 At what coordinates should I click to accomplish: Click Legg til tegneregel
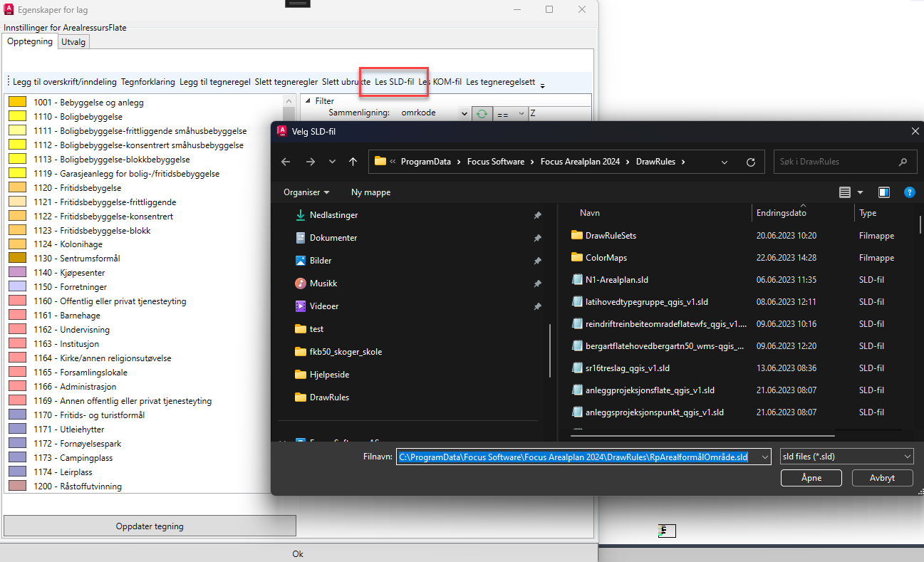coord(215,82)
